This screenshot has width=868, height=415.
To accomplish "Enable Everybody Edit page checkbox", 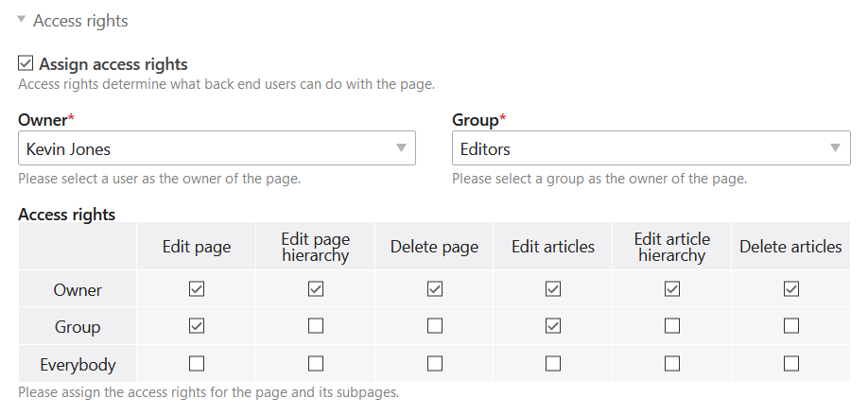I will 197,364.
